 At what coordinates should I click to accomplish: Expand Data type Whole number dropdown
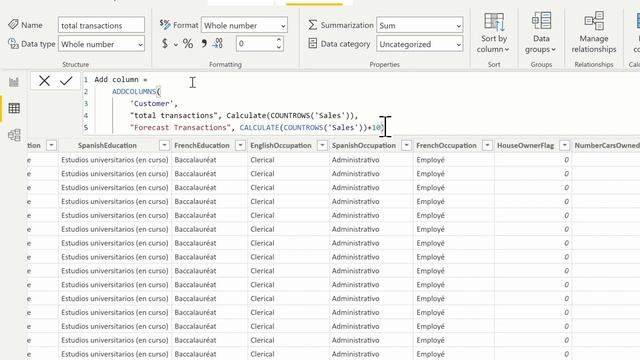point(140,44)
